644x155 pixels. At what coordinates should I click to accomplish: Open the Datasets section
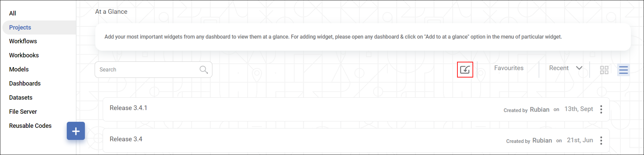(21, 97)
